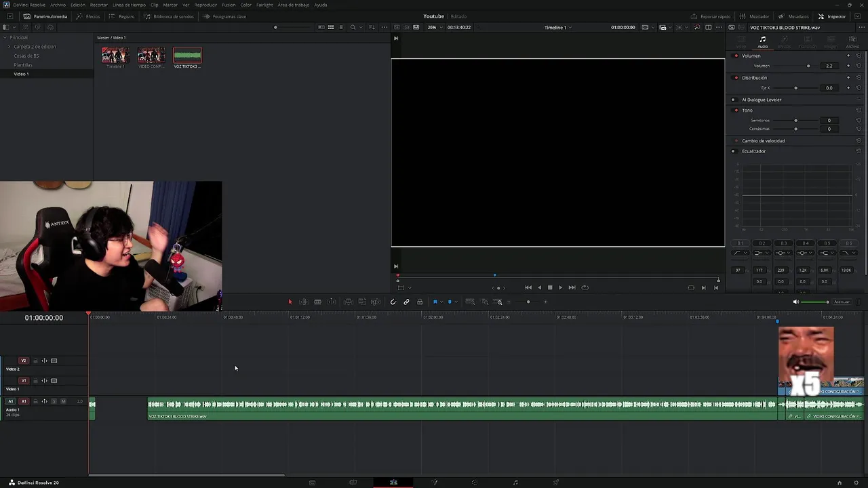Enable the AI Dialogue Leveler switch

click(733, 100)
